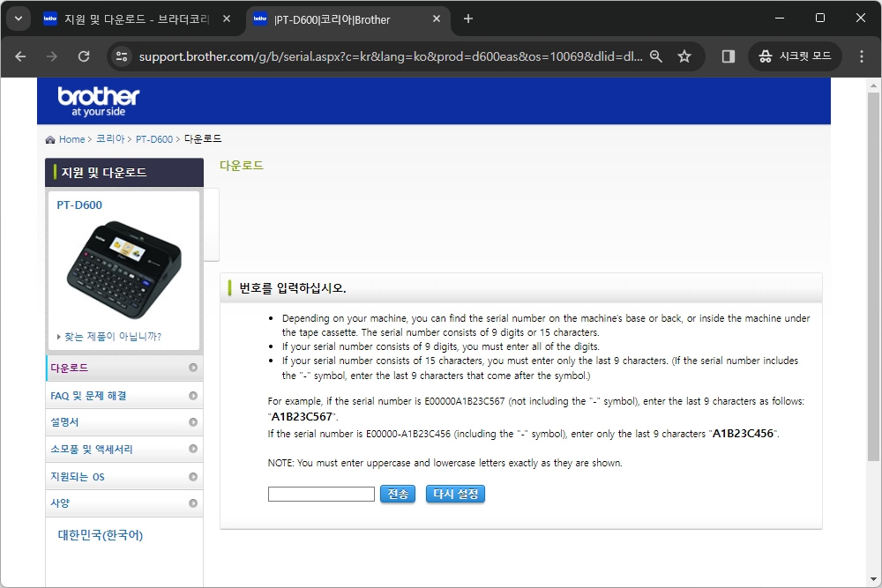This screenshot has height=588, width=882.
Task: Toggle the browser side panel
Action: [x=729, y=56]
